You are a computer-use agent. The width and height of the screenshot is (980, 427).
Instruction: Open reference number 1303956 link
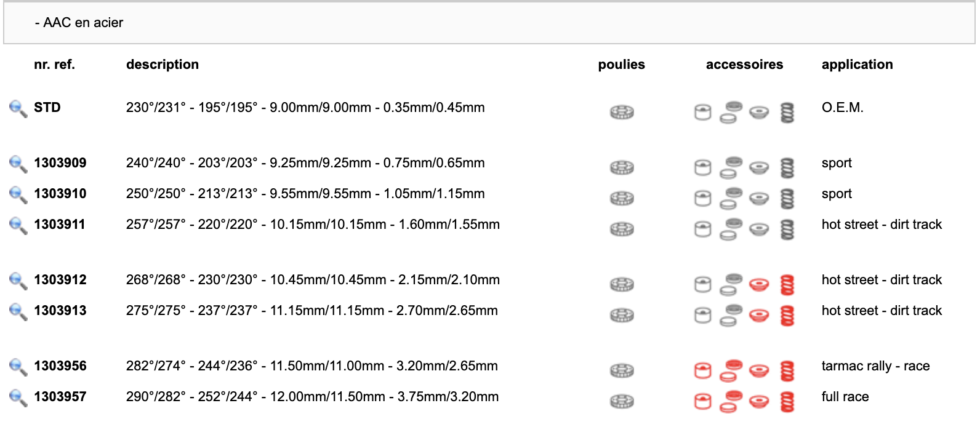click(60, 366)
